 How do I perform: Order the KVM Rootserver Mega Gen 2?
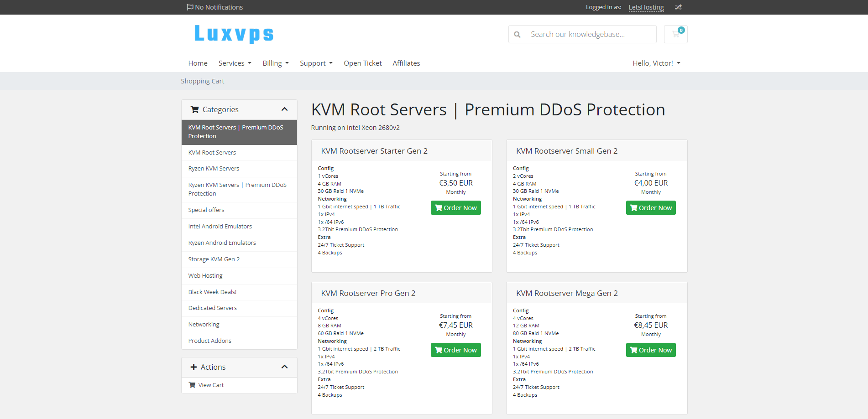point(651,350)
